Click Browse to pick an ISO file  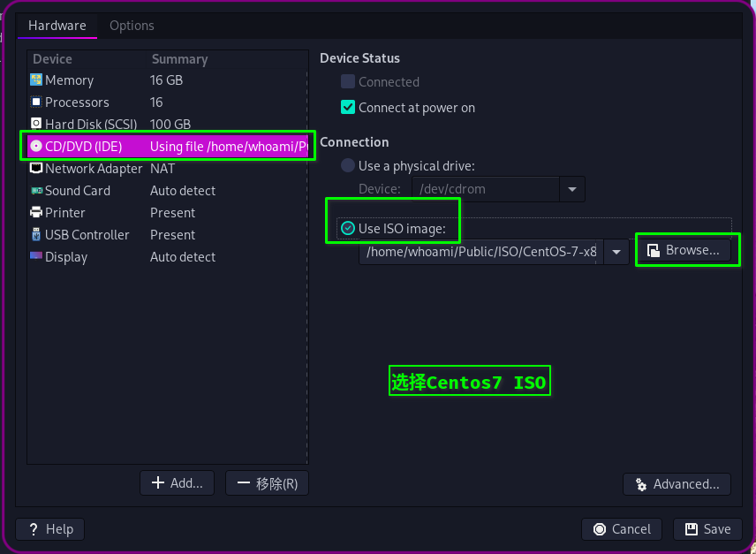[684, 251]
